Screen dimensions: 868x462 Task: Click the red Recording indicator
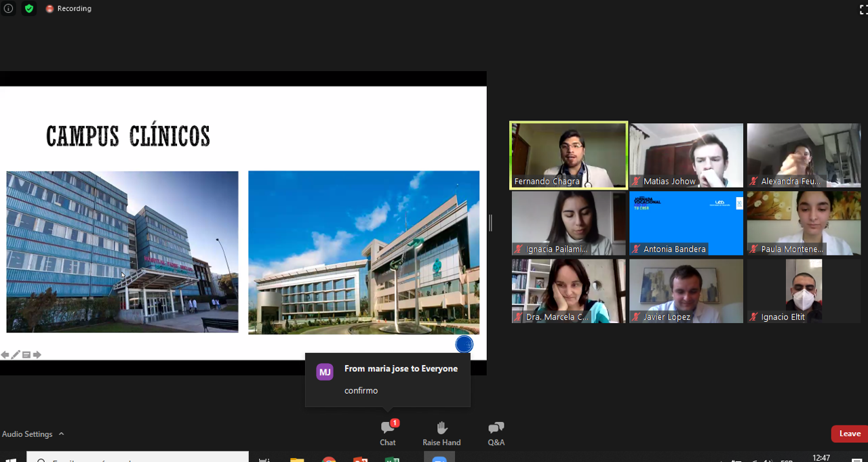point(68,9)
